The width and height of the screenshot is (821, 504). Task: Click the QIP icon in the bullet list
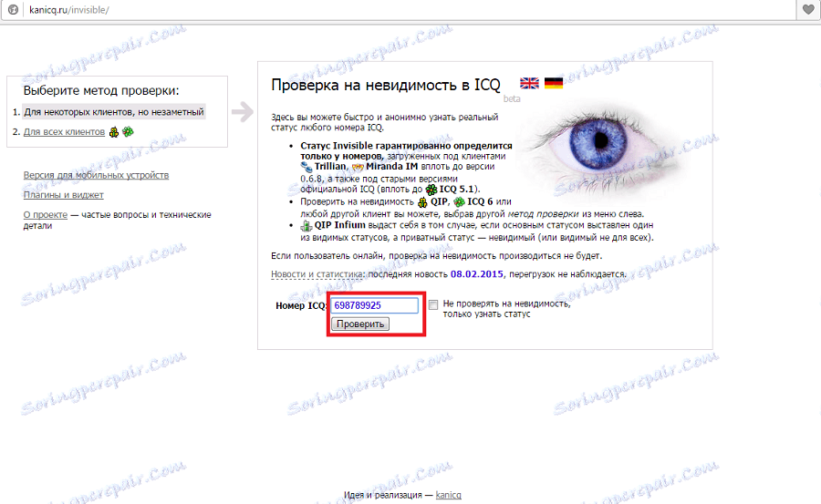[x=422, y=202]
